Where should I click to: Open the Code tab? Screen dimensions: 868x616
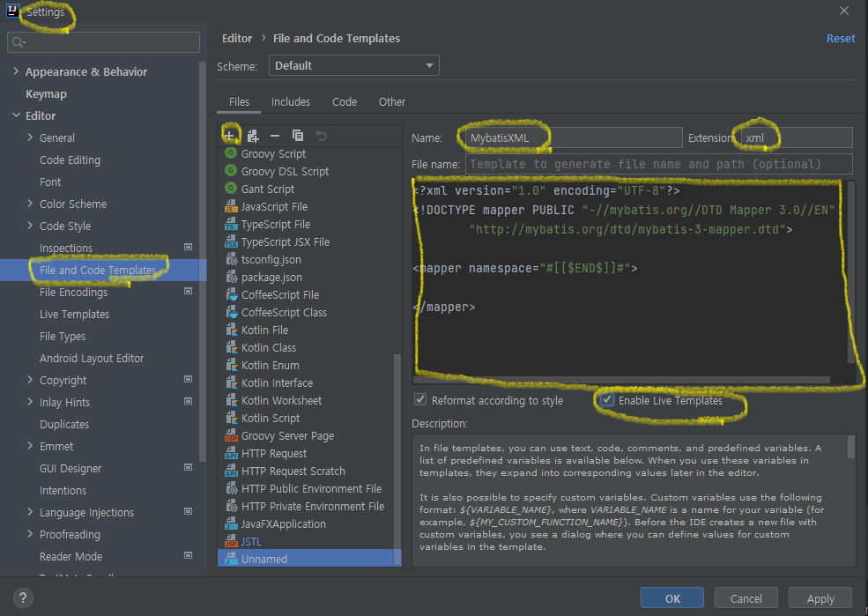click(344, 101)
